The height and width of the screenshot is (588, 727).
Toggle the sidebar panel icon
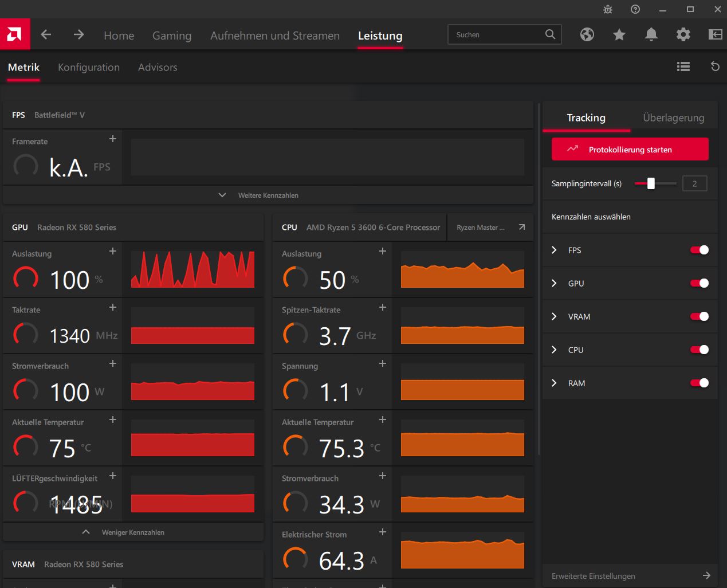coord(716,35)
